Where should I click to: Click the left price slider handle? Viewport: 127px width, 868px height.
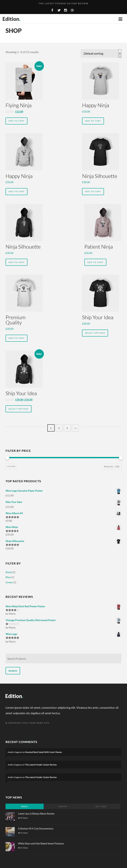(7, 458)
